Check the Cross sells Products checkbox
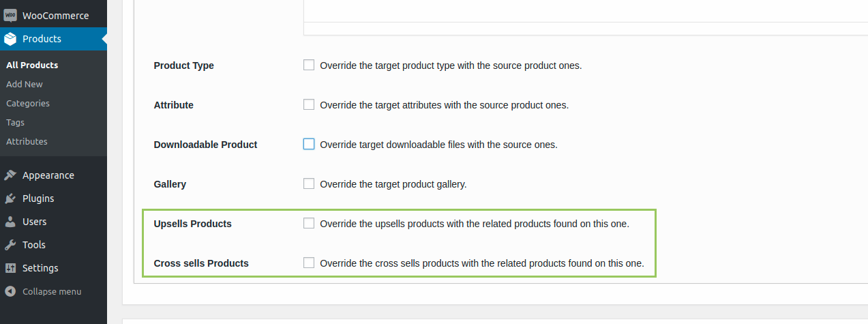 [x=309, y=263]
